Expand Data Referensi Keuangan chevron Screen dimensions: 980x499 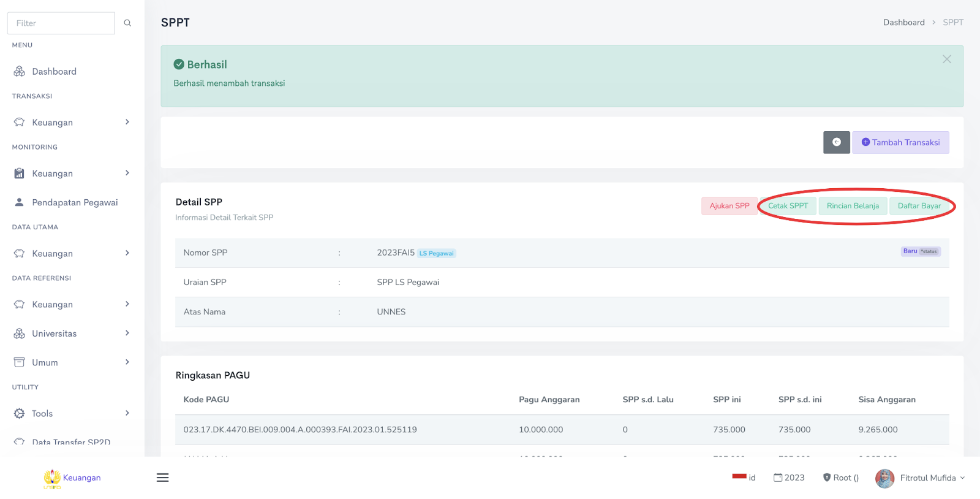[x=127, y=304]
